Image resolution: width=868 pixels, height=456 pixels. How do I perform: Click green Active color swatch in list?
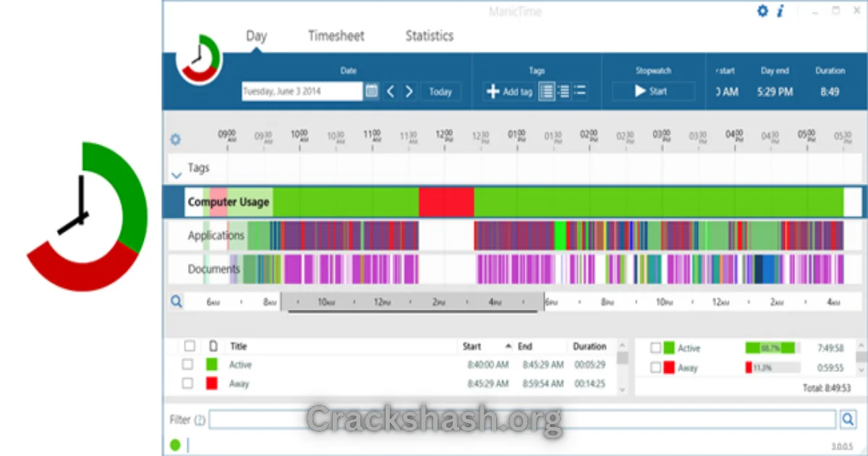click(211, 364)
